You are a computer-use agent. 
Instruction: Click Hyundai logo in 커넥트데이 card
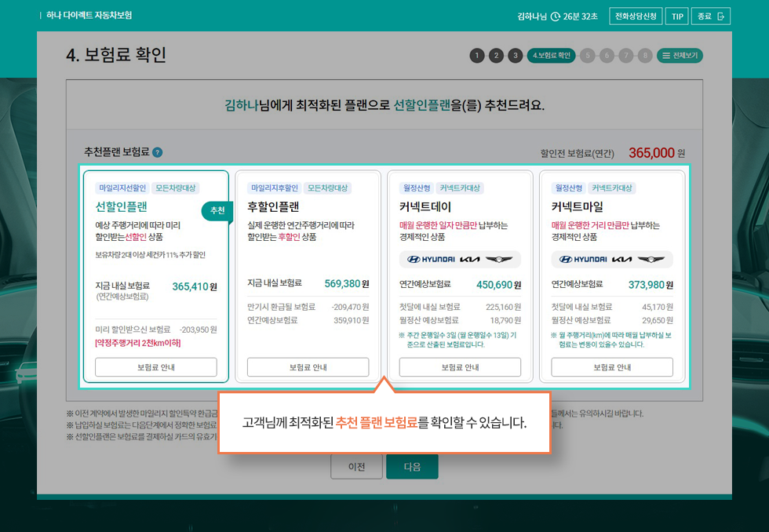pos(427,260)
